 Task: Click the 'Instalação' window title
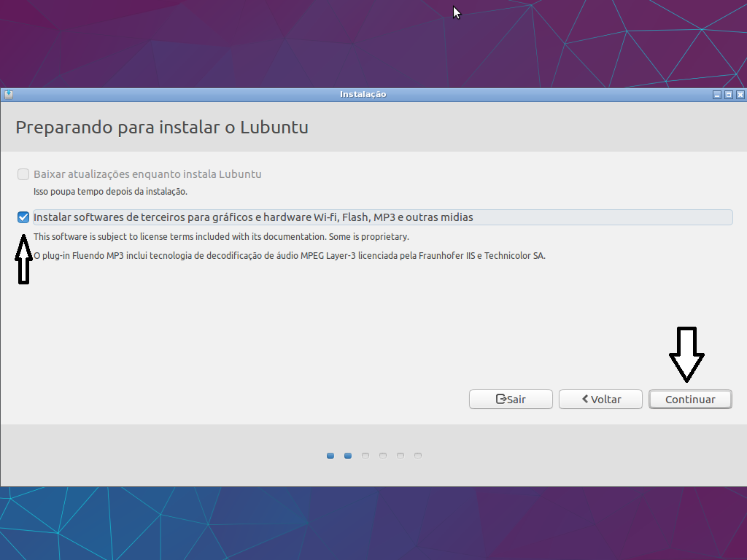pos(363,94)
